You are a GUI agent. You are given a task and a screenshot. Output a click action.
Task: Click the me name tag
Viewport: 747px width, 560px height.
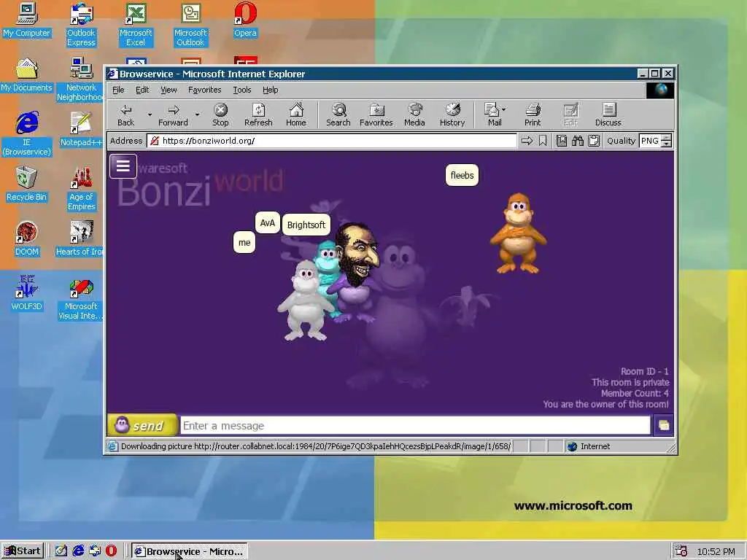pyautogui.click(x=244, y=242)
